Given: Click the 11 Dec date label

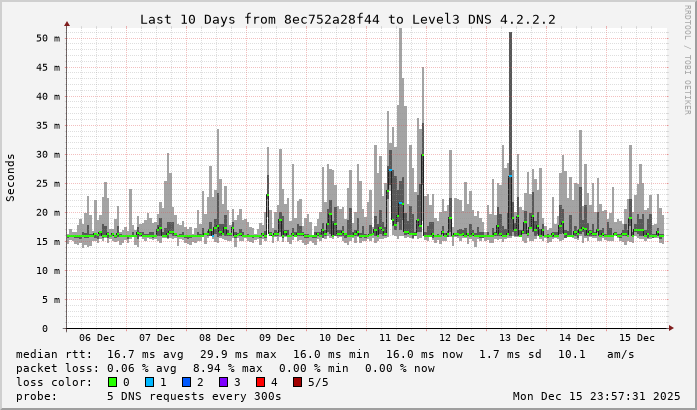Looking at the screenshot, I should point(397,338).
